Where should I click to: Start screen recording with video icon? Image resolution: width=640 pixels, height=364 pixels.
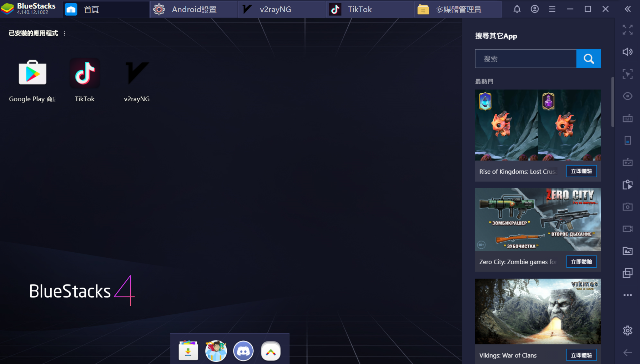point(628,229)
